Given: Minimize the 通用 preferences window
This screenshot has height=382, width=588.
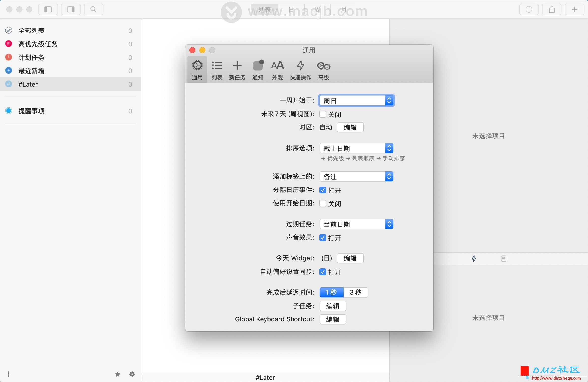Looking at the screenshot, I should [202, 50].
